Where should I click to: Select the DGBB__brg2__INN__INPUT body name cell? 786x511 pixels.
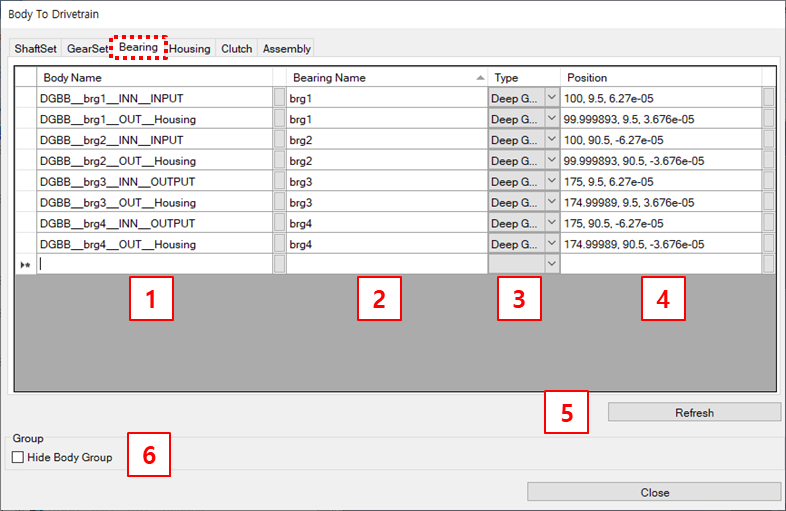(154, 139)
